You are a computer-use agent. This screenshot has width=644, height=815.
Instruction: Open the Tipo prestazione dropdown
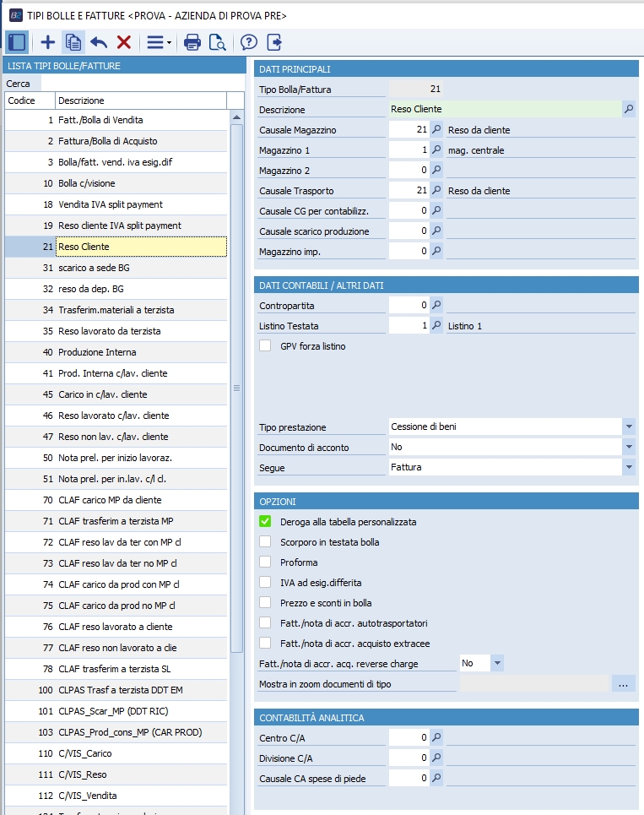point(629,427)
